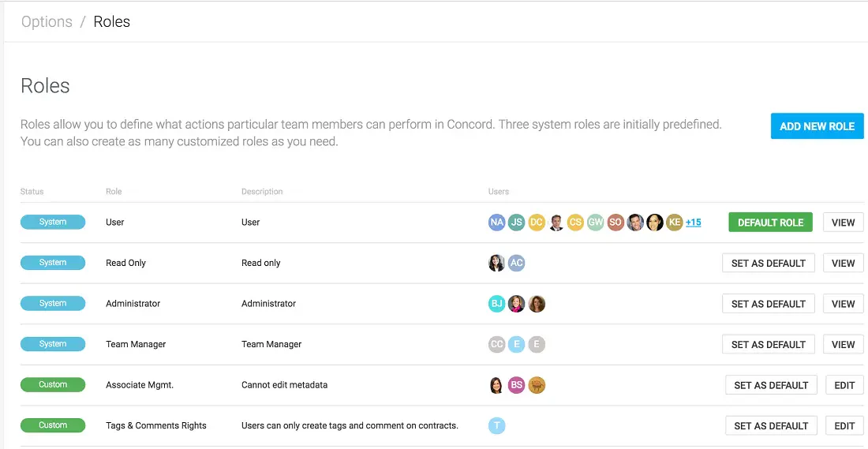
Task: Set Read Only as default role
Action: coord(769,263)
